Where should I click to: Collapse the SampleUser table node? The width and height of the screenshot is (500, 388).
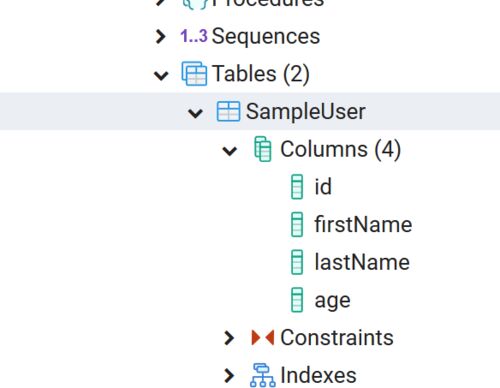click(x=195, y=113)
